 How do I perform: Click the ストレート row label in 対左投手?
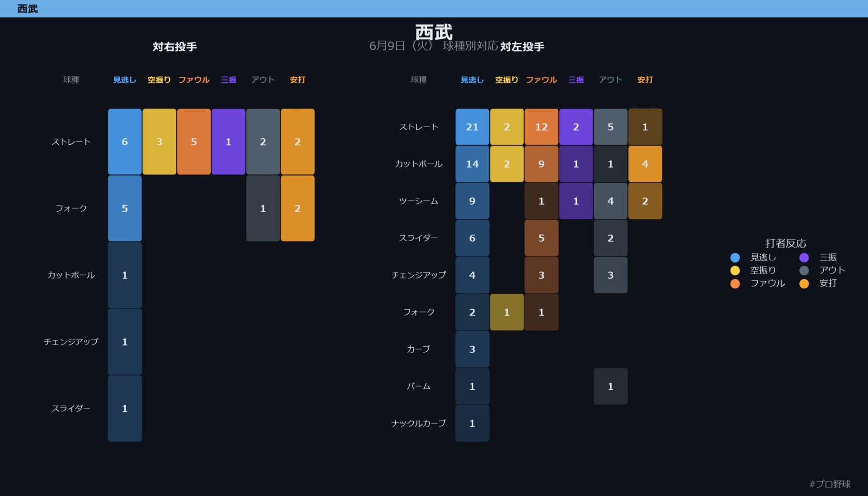tap(419, 127)
